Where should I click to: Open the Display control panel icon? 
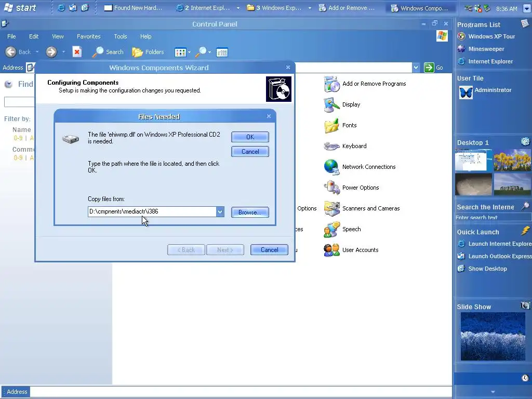[331, 104]
